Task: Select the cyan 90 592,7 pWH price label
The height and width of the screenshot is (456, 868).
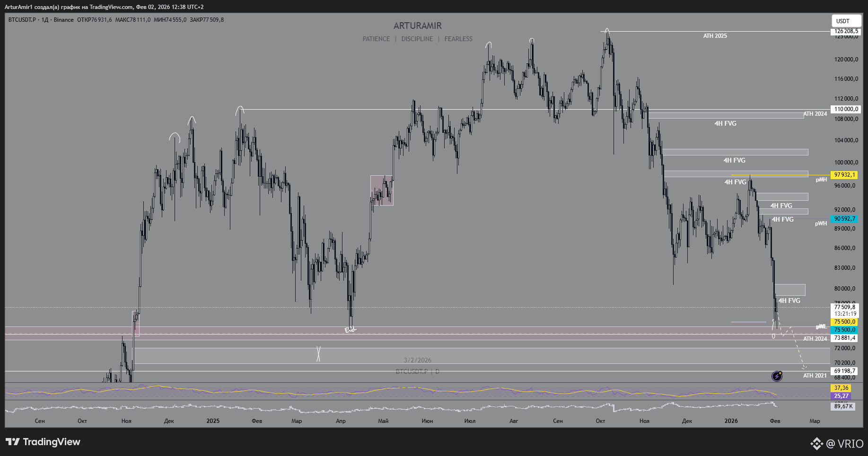Action: (845, 219)
